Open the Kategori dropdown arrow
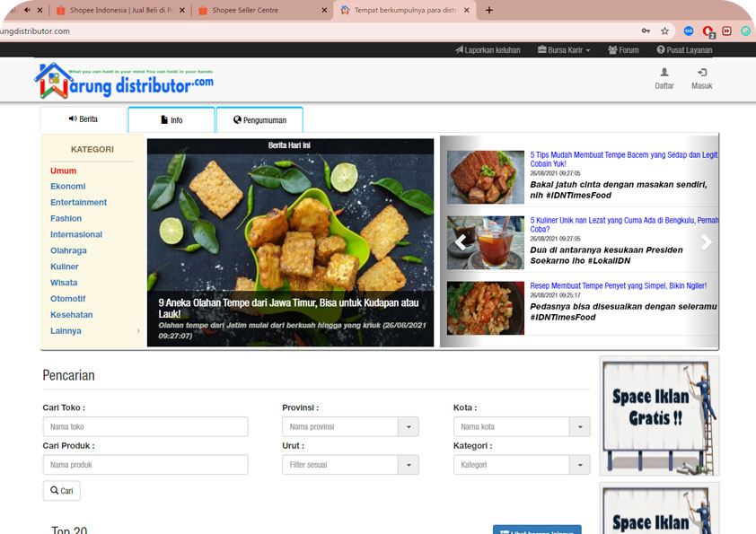Viewport: 756px width, 534px height. [580, 465]
